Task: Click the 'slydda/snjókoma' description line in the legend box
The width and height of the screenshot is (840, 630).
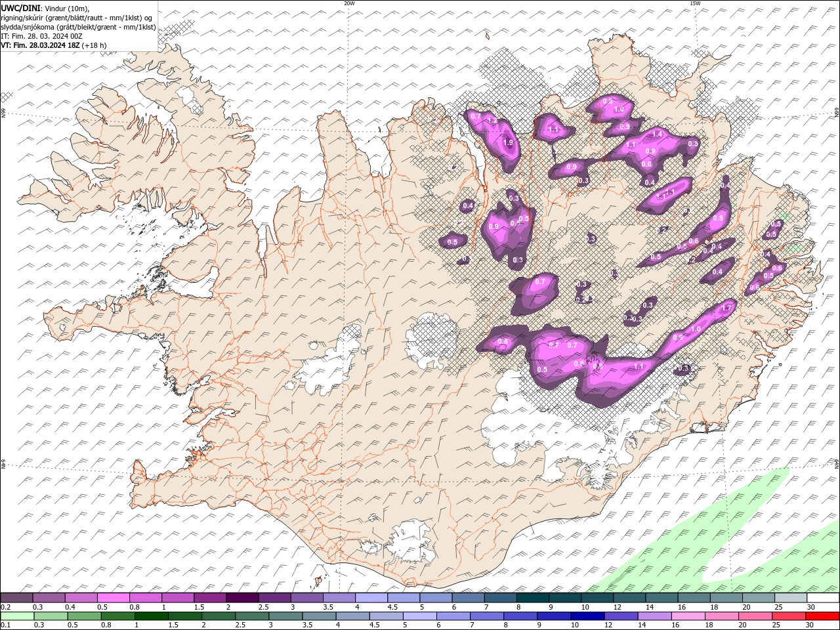Action: tap(78, 27)
